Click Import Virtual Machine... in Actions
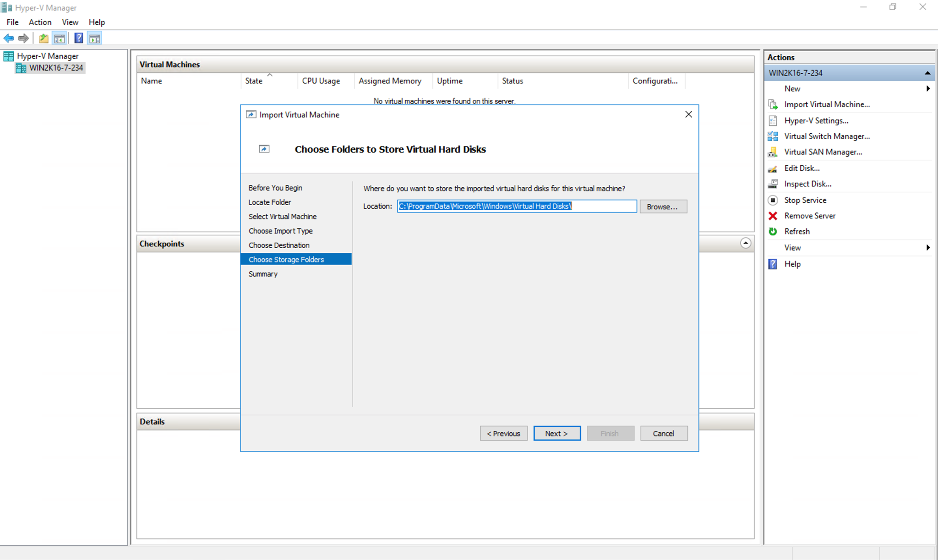Screen dimensions: 938x560 (827, 104)
